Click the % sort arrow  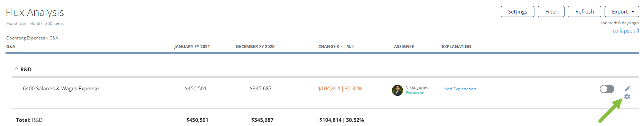point(353,47)
